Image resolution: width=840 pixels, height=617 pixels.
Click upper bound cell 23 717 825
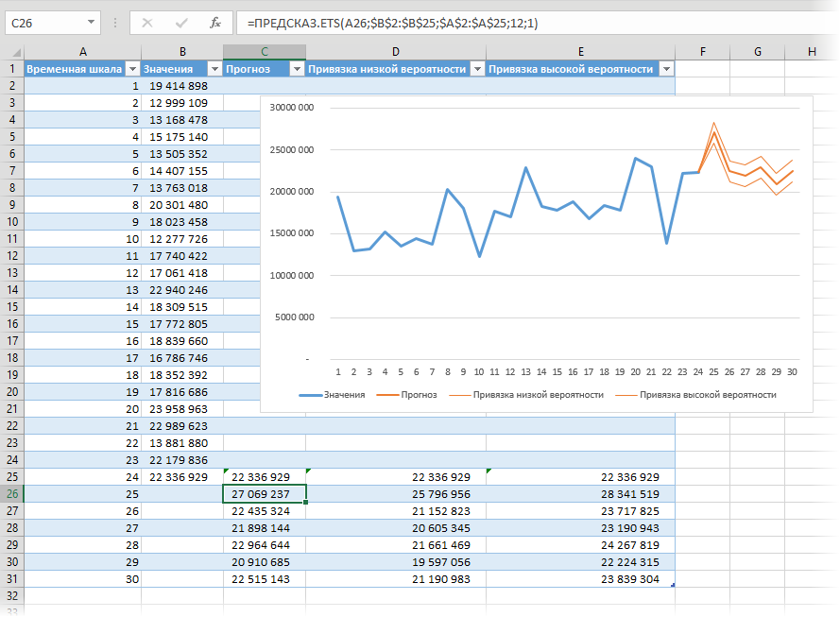pos(581,511)
